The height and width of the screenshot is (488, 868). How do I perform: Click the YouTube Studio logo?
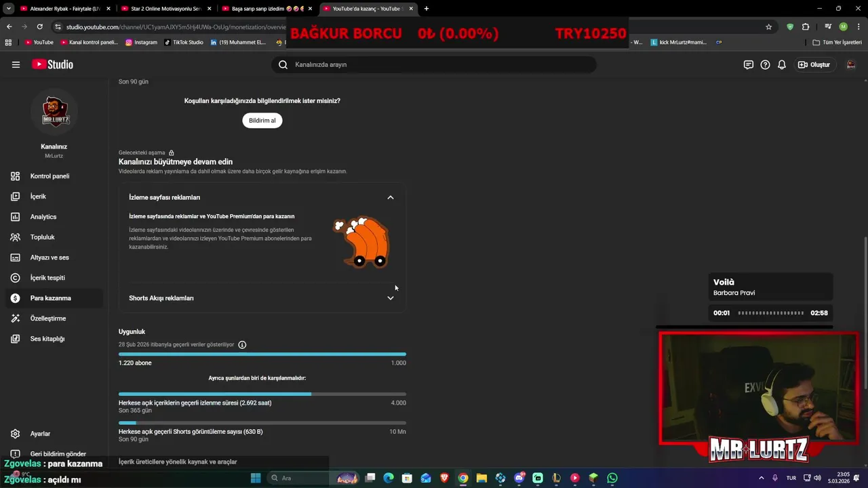click(52, 64)
